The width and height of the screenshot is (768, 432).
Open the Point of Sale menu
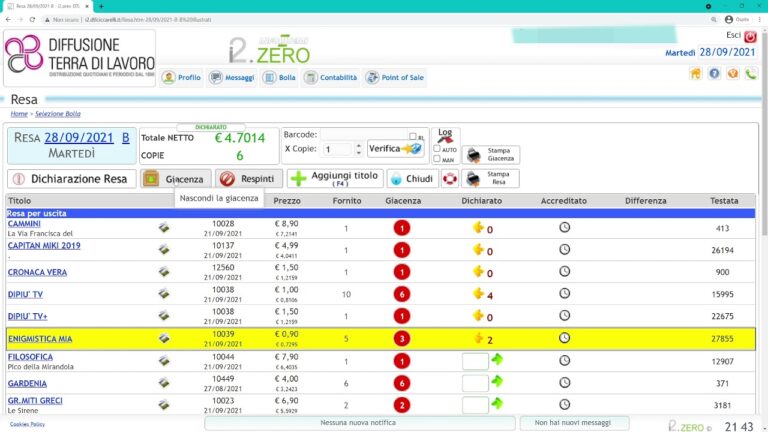click(395, 77)
